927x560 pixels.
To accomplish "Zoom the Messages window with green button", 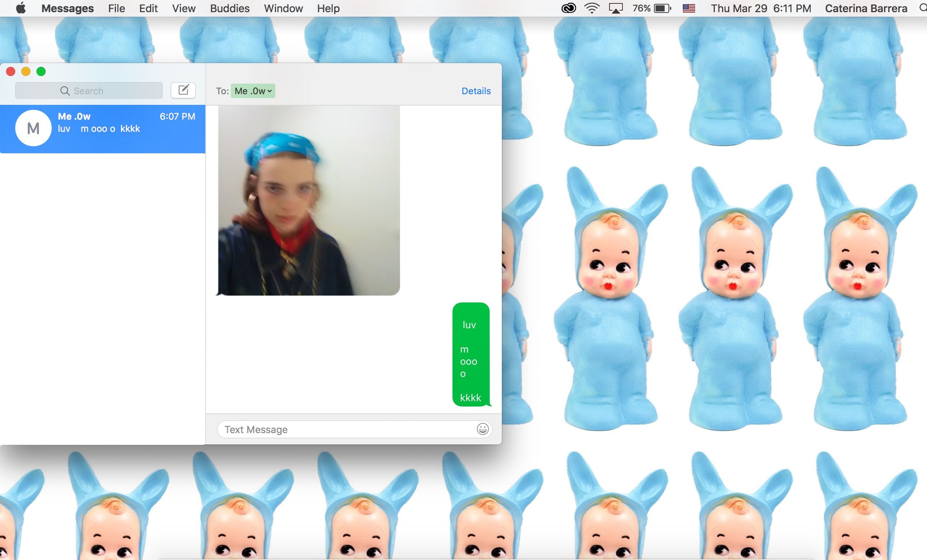I will pos(41,71).
